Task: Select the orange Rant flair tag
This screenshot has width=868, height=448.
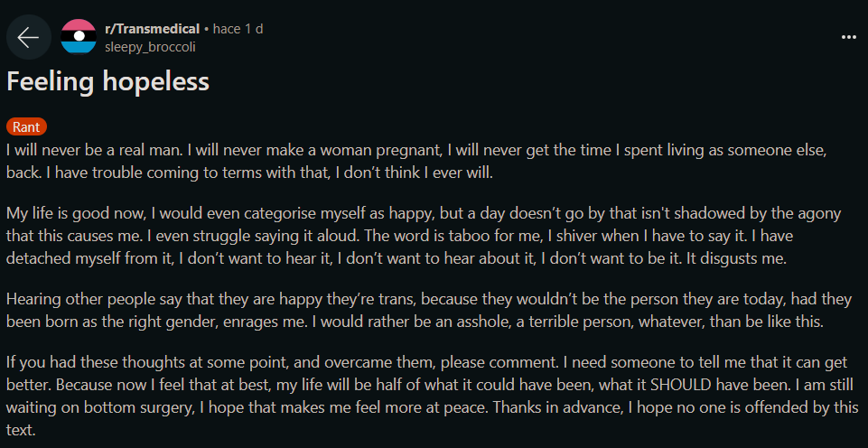Action: (26, 126)
